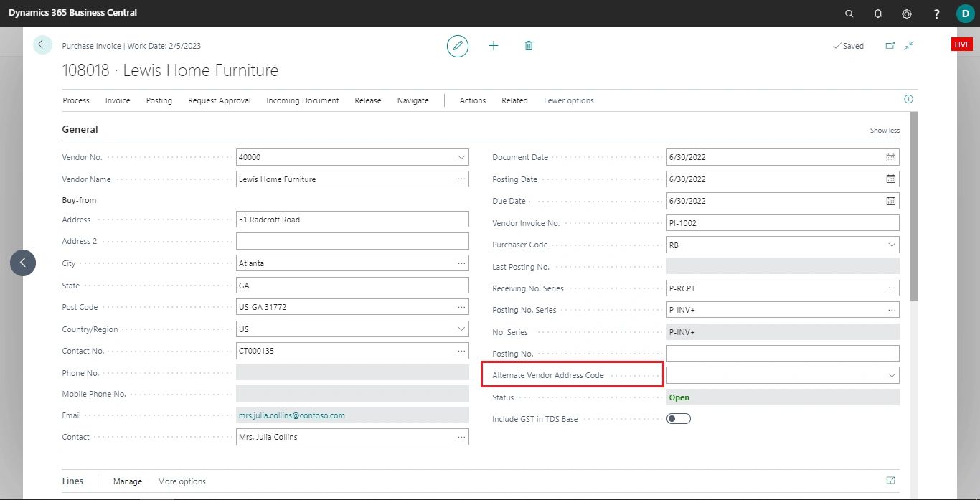980x500 pixels.
Task: Open page in a new window icon
Action: tap(890, 44)
